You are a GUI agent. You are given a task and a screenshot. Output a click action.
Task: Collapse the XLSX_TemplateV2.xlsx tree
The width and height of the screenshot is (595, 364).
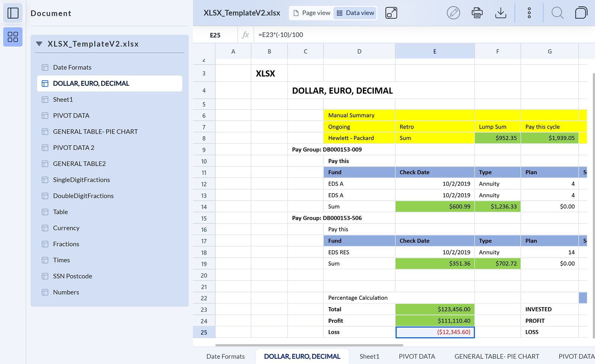39,44
